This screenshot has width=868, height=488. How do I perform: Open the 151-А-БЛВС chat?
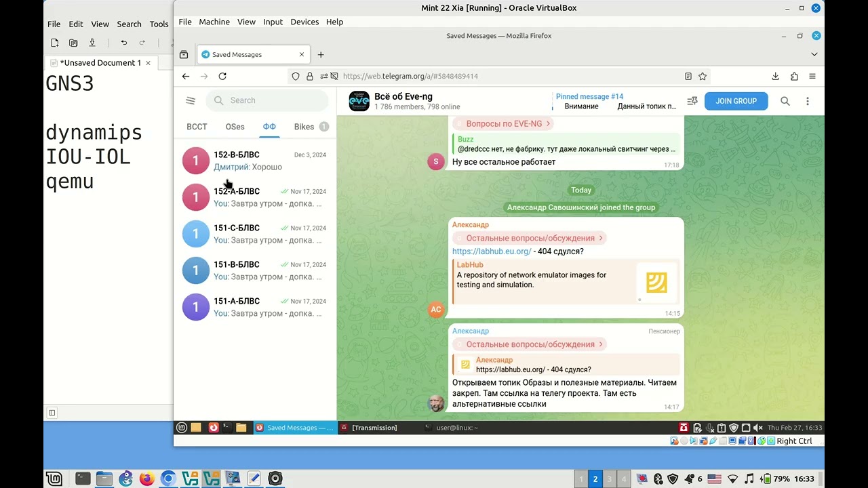(255, 307)
